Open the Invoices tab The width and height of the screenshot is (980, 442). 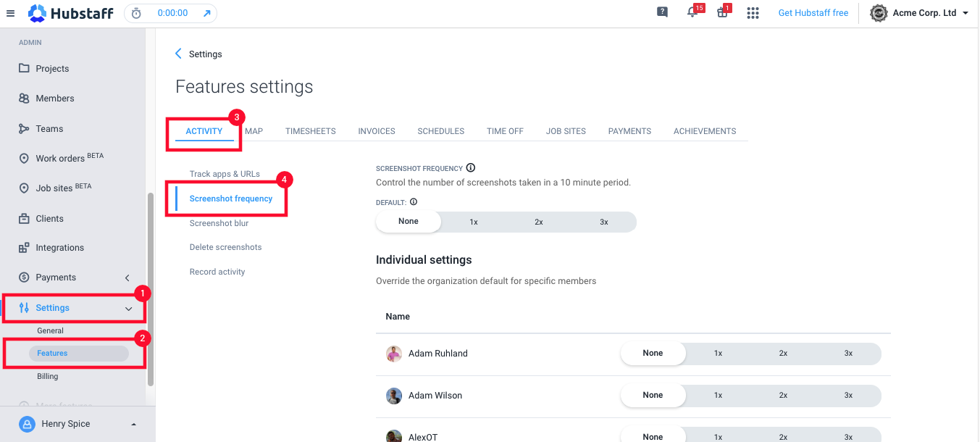click(377, 131)
